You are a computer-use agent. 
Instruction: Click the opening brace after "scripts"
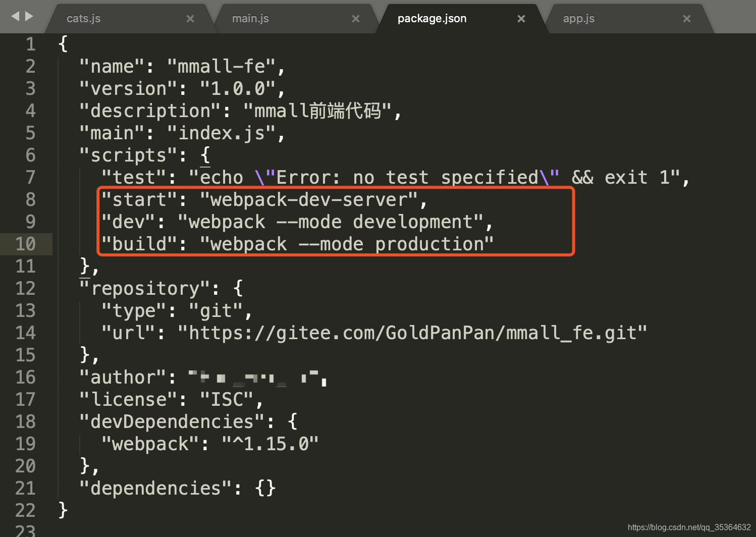tap(205, 155)
